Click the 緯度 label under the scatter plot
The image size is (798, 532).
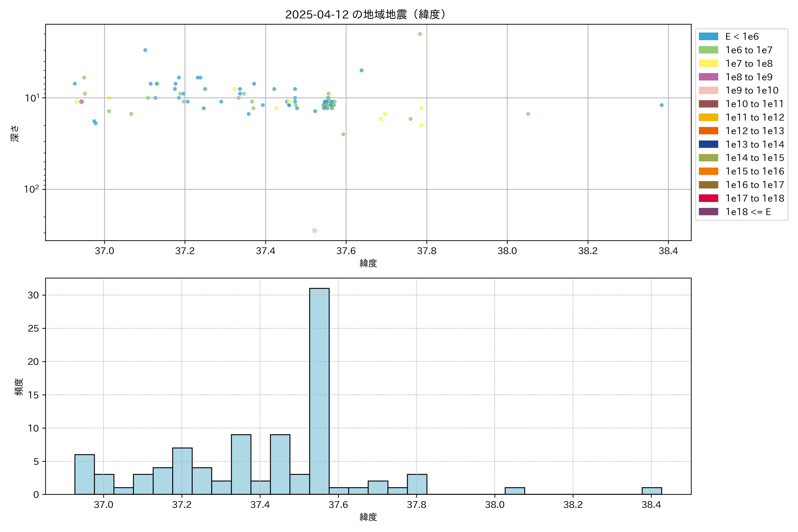click(x=368, y=263)
